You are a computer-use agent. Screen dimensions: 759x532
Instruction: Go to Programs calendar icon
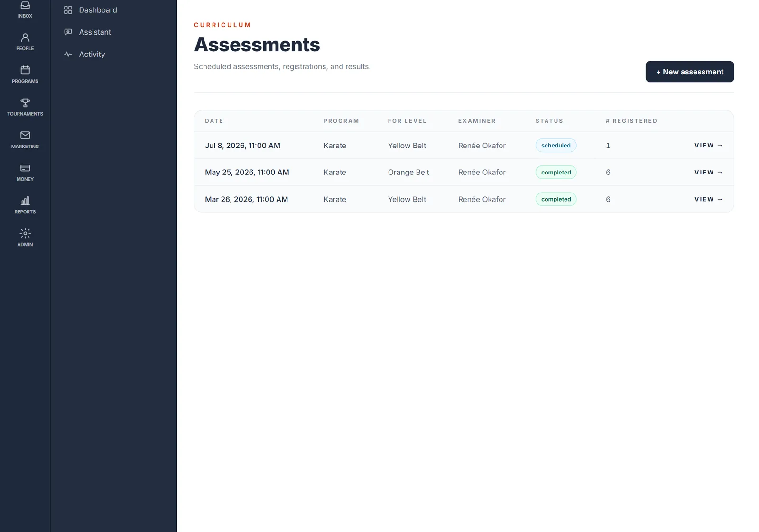pos(25,70)
